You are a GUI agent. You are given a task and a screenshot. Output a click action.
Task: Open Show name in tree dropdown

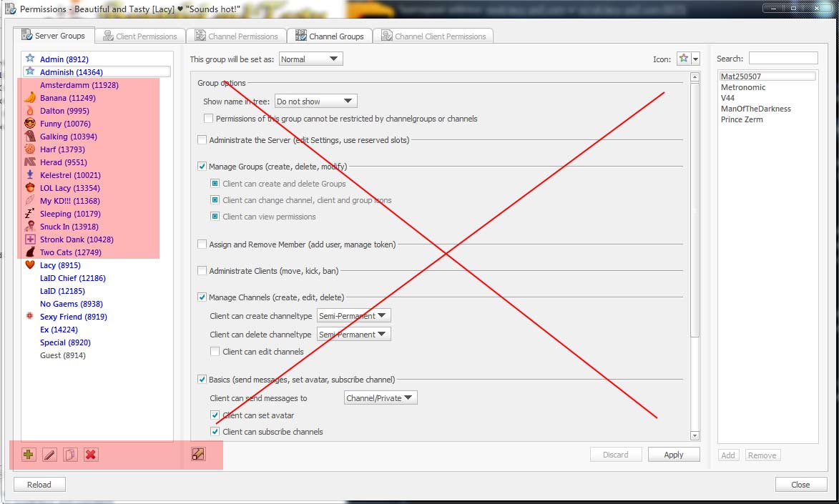(315, 102)
